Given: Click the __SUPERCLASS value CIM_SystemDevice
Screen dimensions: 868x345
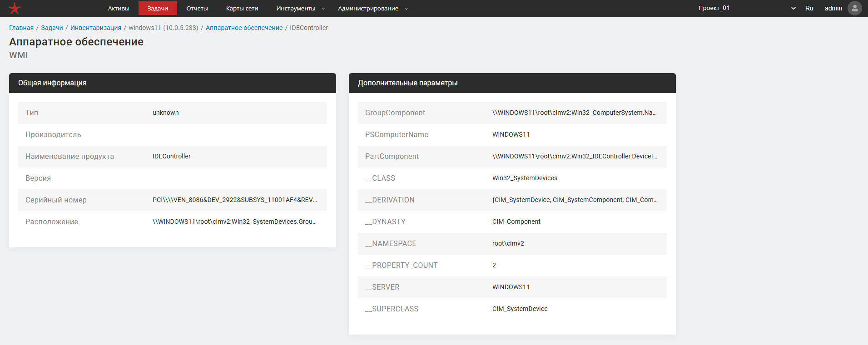Looking at the screenshot, I should tap(520, 309).
